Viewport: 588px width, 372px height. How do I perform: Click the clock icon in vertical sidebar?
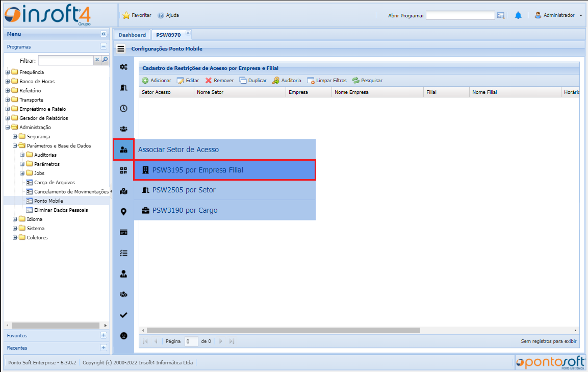[123, 108]
